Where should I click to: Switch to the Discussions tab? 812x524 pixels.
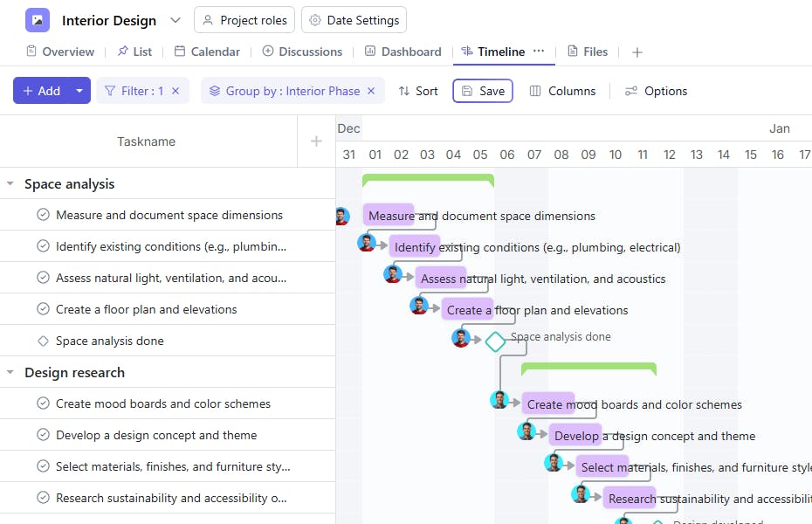(x=302, y=52)
